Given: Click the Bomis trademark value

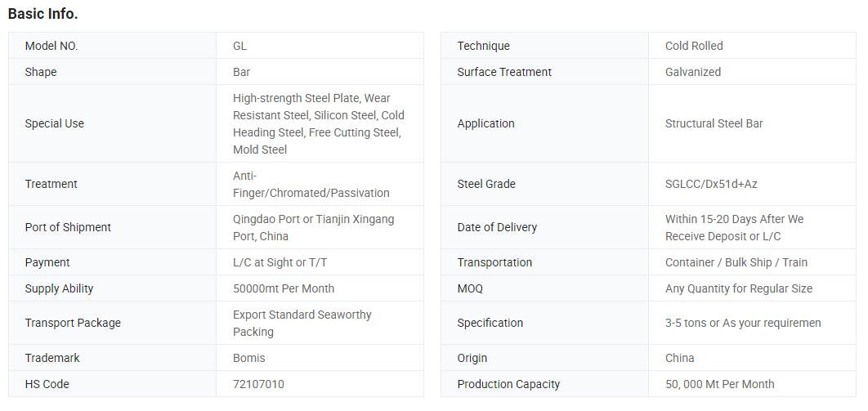Looking at the screenshot, I should tap(248, 358).
